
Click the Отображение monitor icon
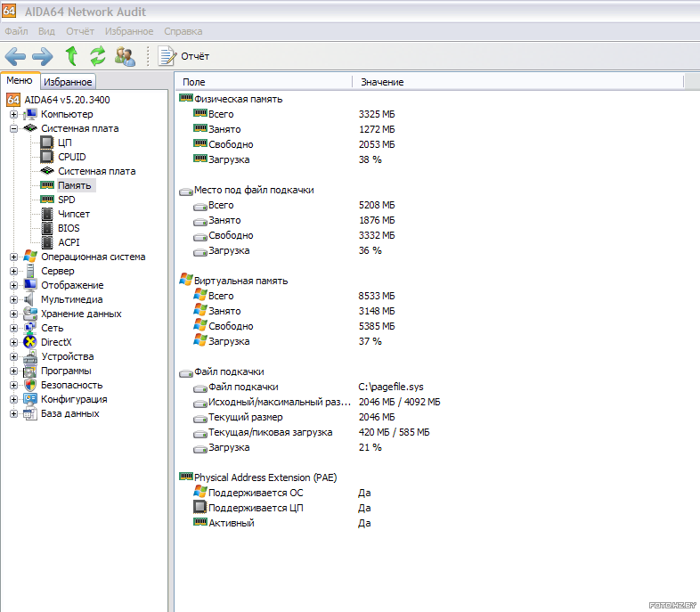(x=30, y=285)
